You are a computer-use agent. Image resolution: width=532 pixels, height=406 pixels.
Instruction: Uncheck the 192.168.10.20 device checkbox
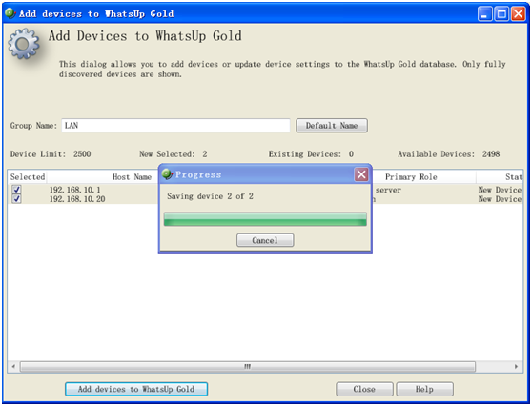(x=16, y=199)
